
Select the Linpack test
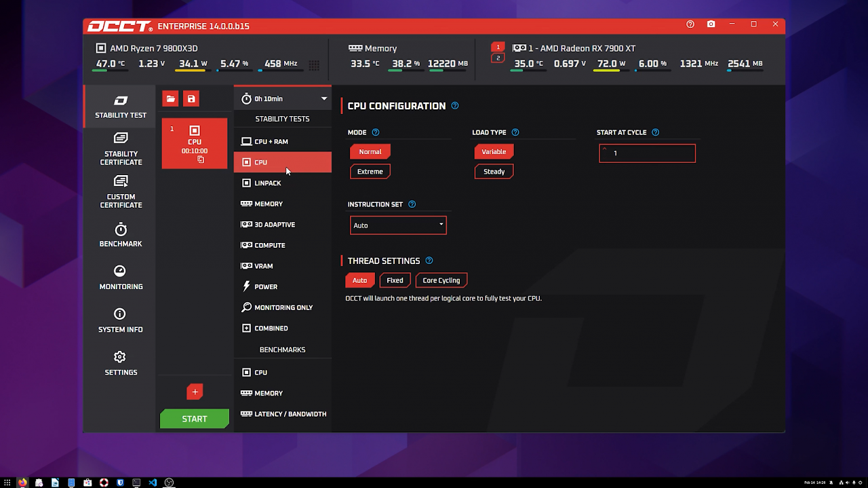pos(283,183)
